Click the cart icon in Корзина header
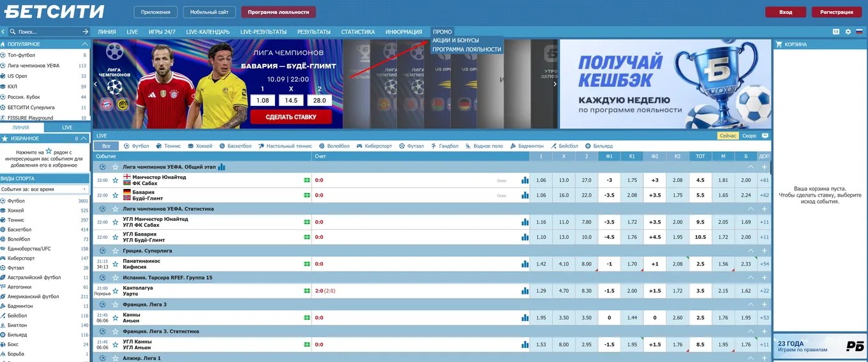This screenshot has width=868, height=362. click(x=779, y=44)
